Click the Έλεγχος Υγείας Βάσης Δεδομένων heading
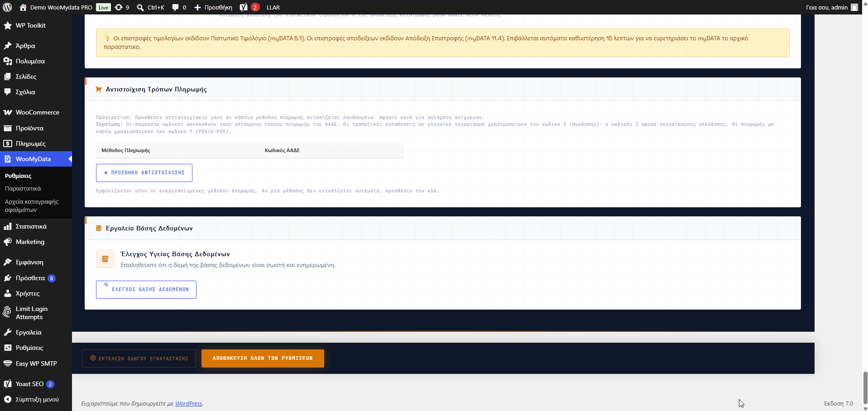868x411 pixels. (x=175, y=254)
